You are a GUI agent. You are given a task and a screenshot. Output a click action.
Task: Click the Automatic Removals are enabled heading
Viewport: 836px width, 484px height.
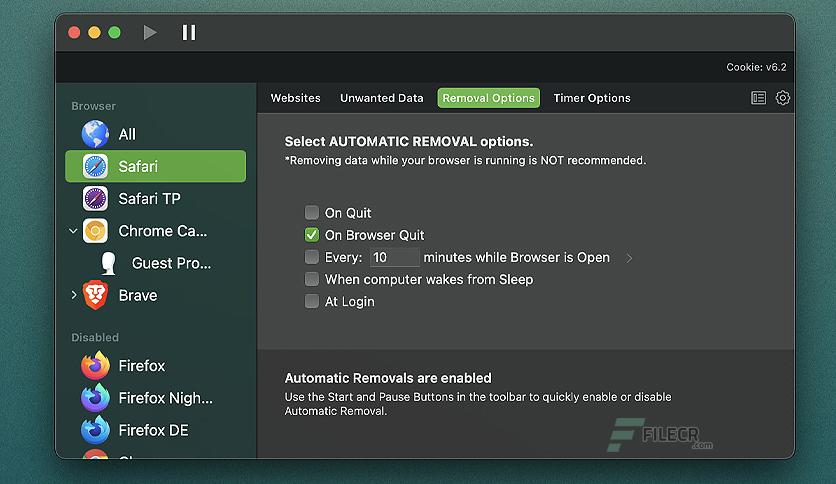388,378
